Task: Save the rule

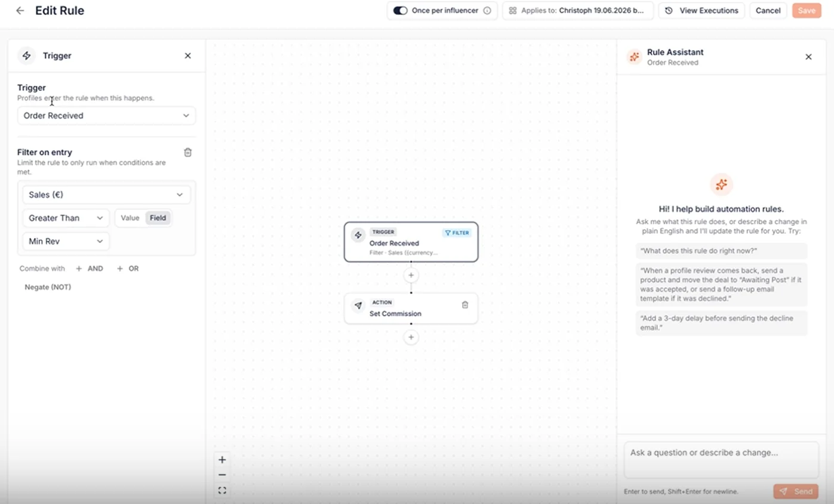Action: 807,11
